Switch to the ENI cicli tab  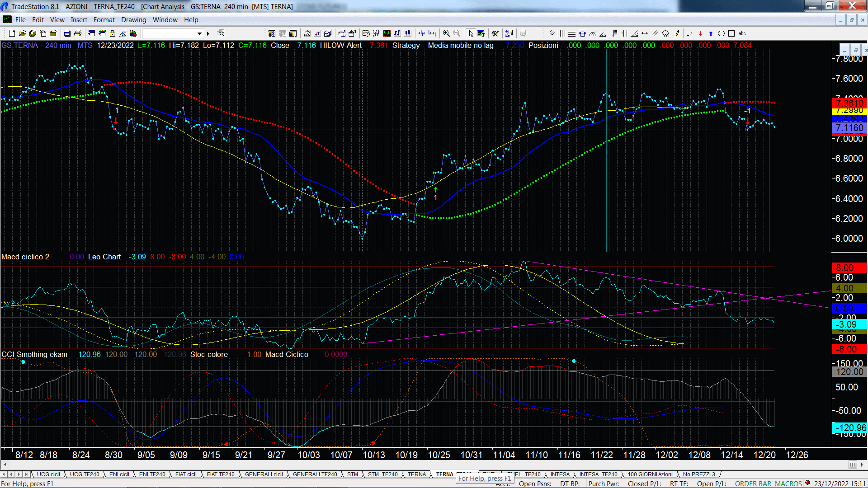[119, 474]
